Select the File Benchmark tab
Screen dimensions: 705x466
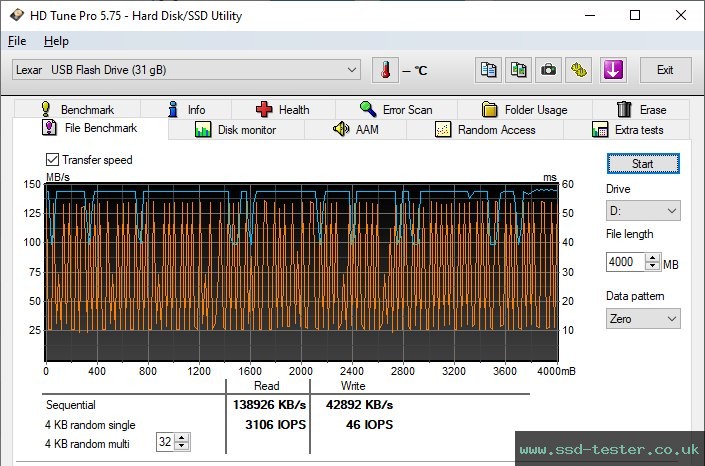[90, 128]
